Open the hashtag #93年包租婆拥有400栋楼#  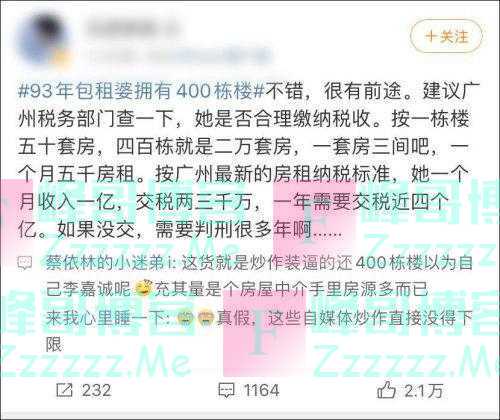(x=141, y=91)
